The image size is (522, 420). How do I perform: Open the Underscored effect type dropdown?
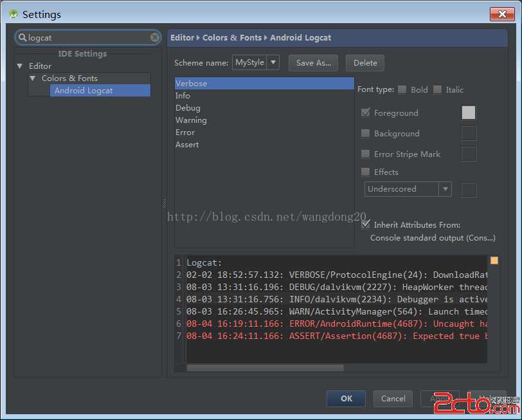point(445,189)
